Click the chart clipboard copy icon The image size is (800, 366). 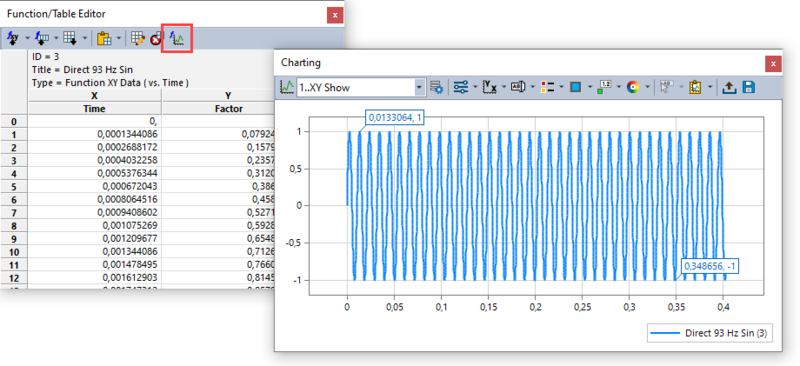(694, 87)
